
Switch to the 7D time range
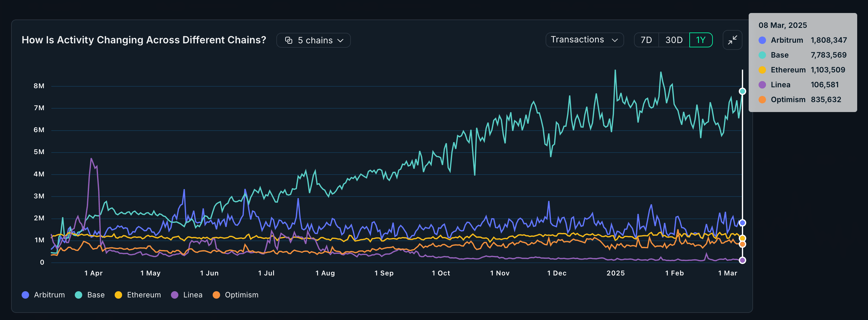[646, 40]
